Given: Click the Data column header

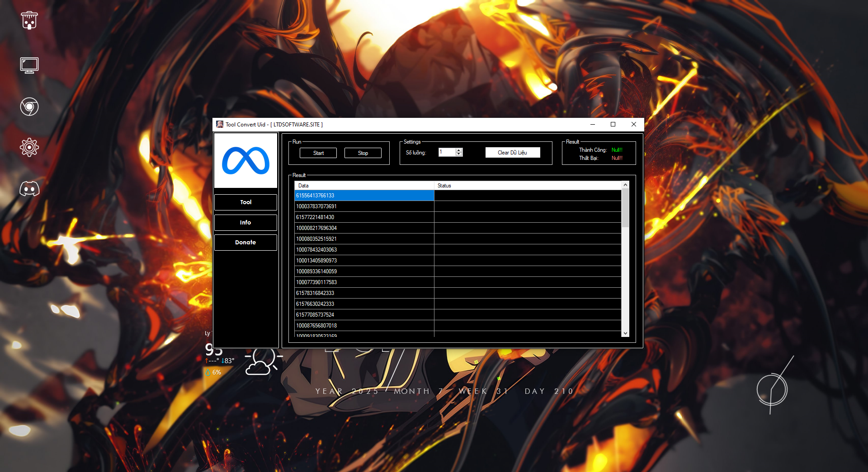Looking at the screenshot, I should click(364, 186).
